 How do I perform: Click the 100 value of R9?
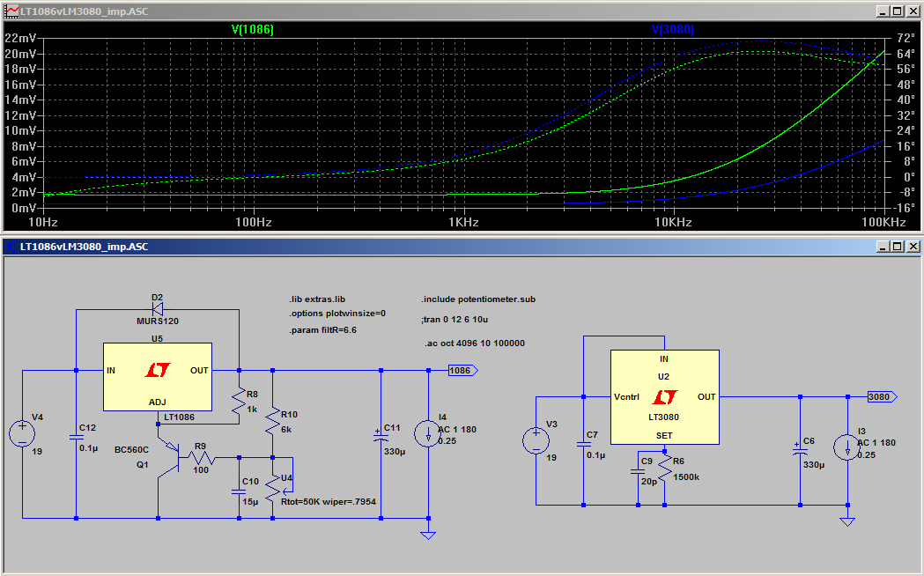[x=201, y=470]
